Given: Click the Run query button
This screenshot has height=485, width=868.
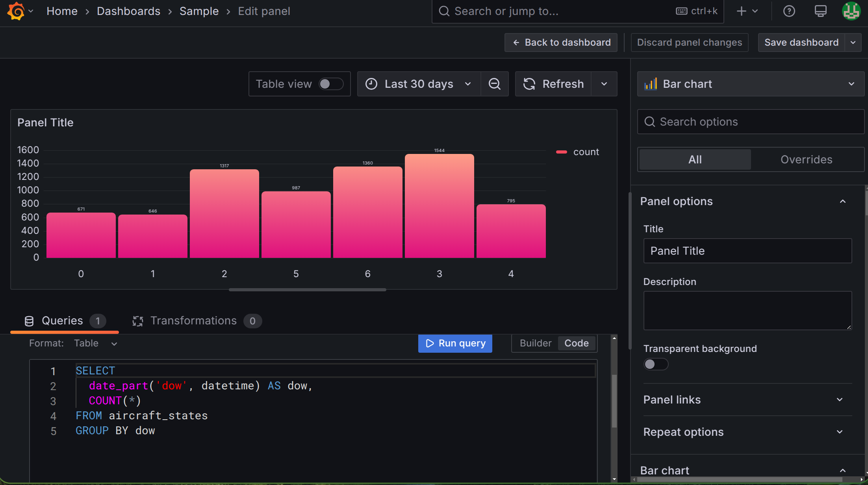Looking at the screenshot, I should pos(455,343).
